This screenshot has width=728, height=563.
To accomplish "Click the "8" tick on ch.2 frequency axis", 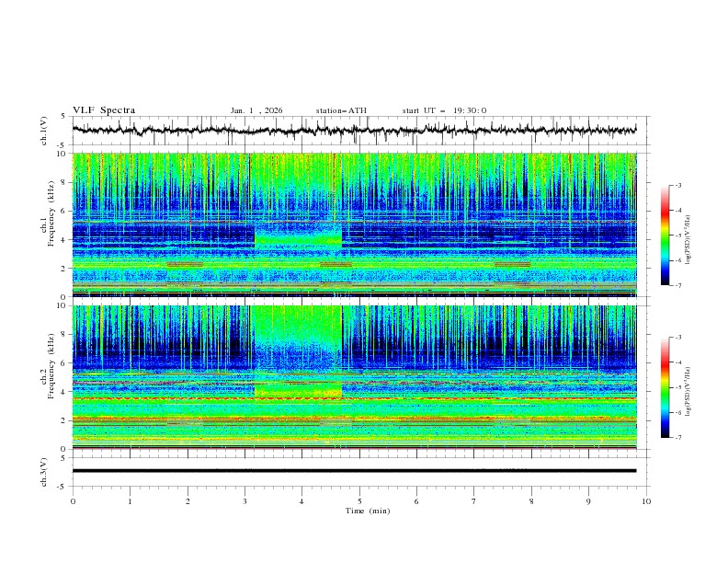I will tap(65, 335).
